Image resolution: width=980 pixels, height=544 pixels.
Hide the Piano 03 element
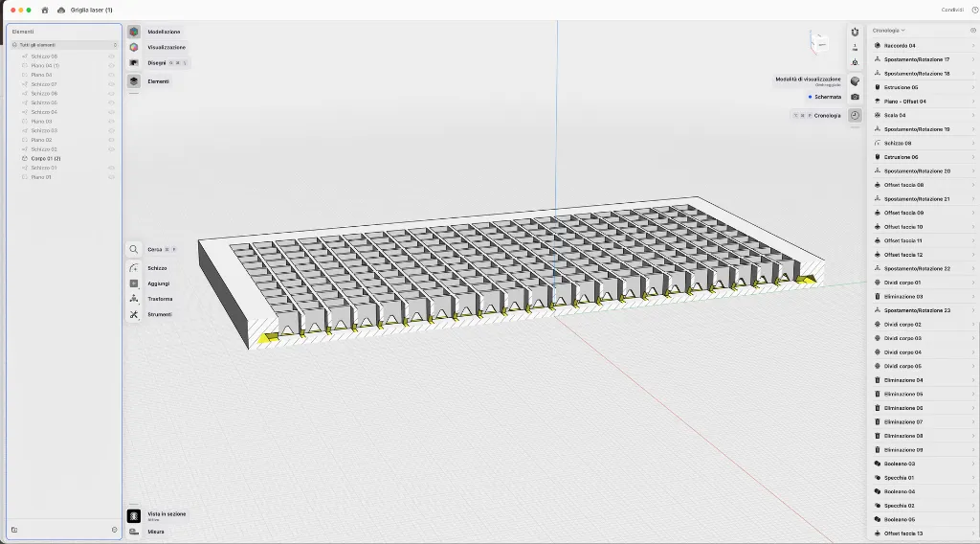click(111, 122)
